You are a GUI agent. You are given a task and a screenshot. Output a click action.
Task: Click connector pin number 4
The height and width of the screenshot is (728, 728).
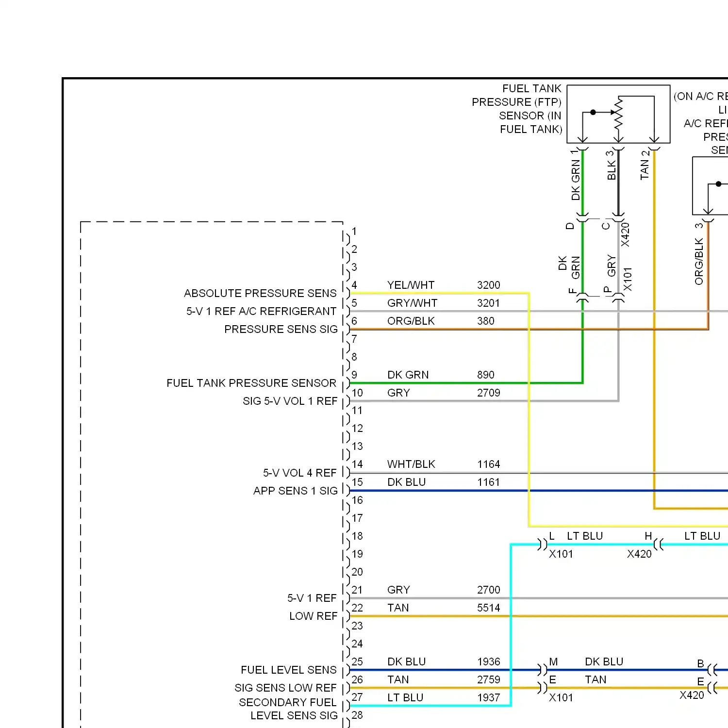click(354, 285)
